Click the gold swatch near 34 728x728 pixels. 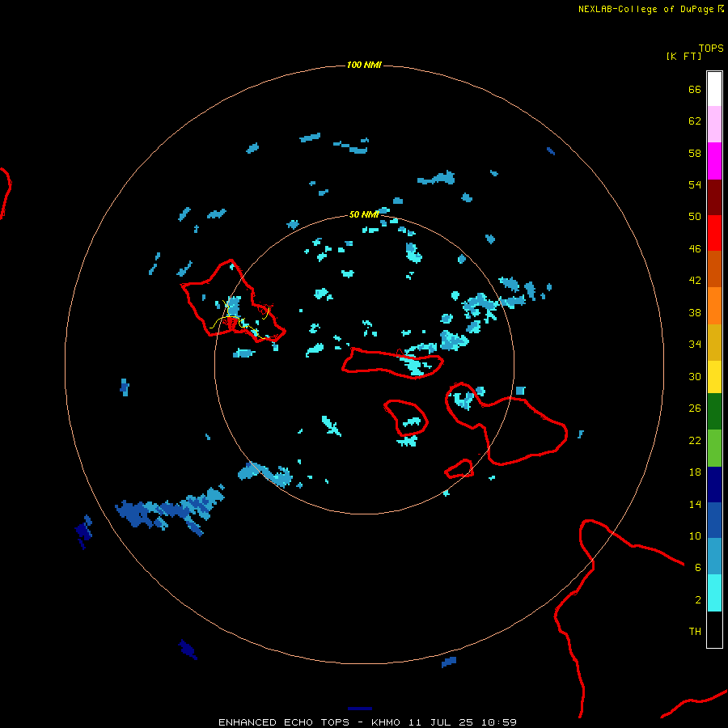(x=714, y=342)
